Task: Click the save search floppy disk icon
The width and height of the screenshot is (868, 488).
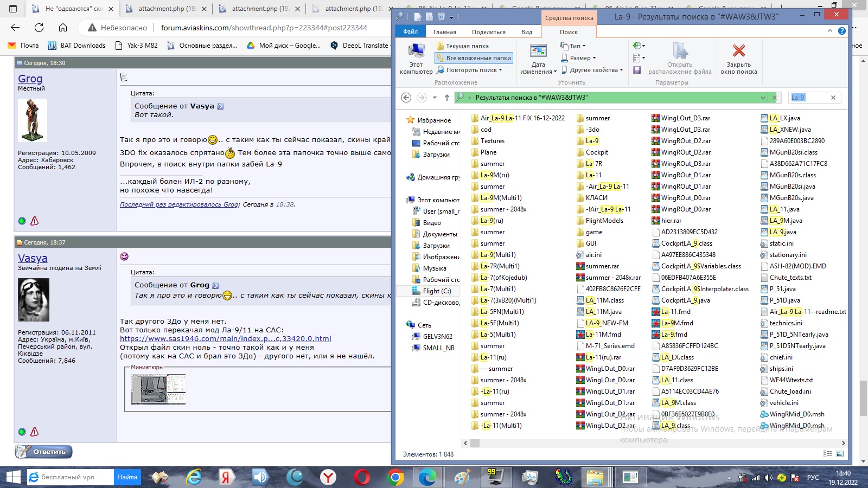Action: pos(637,70)
